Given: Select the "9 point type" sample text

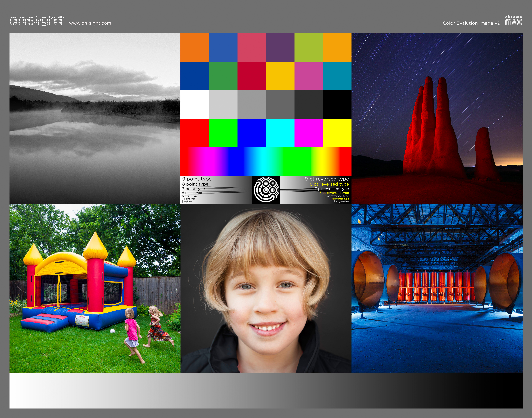Looking at the screenshot, I should tap(197, 179).
